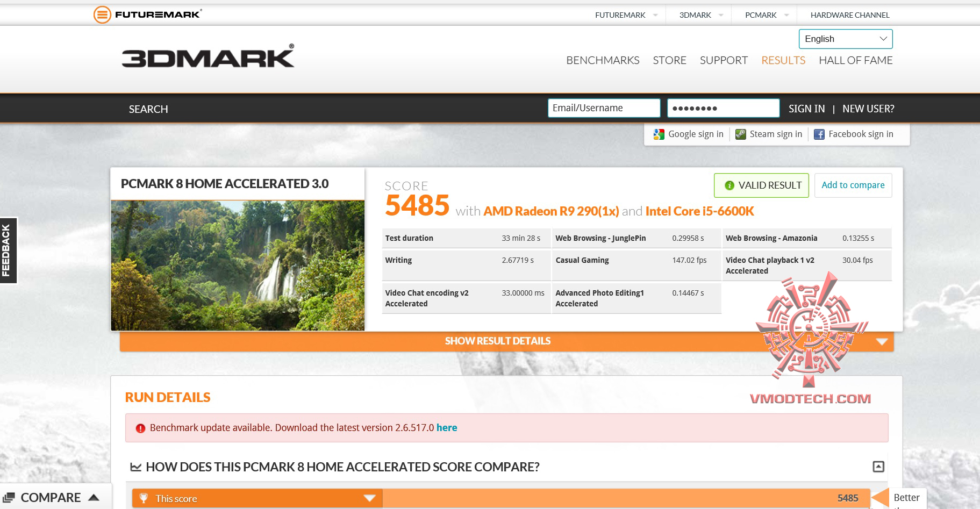Click the waterfall benchmark thumbnail
Image resolution: width=980 pixels, height=509 pixels.
coord(238,266)
